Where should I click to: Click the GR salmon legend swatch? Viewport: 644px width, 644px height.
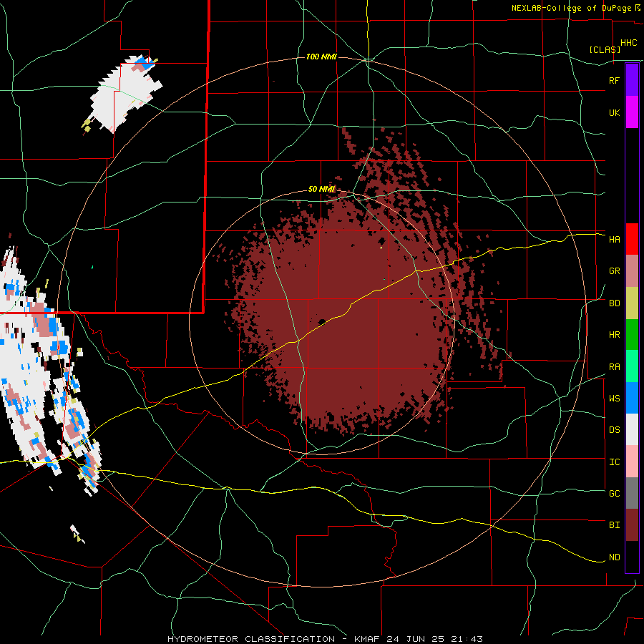coord(632,271)
